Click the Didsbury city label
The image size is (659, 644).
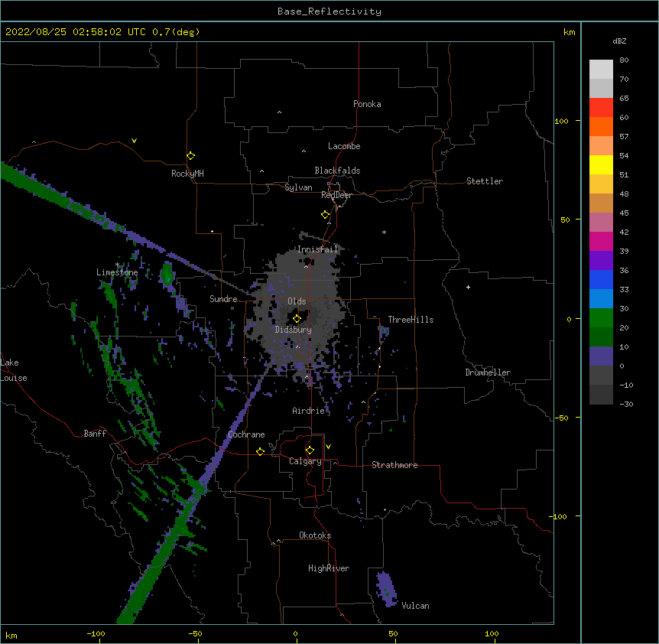click(294, 330)
